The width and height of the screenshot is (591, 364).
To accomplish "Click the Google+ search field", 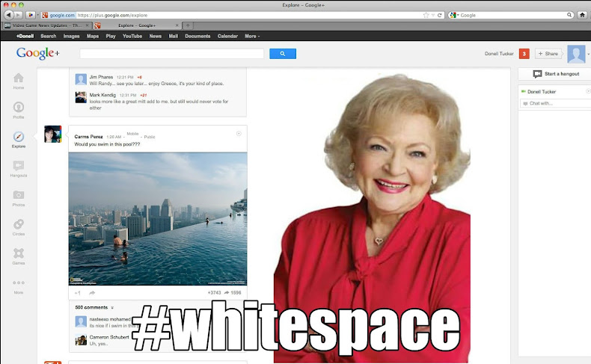I will (x=172, y=54).
